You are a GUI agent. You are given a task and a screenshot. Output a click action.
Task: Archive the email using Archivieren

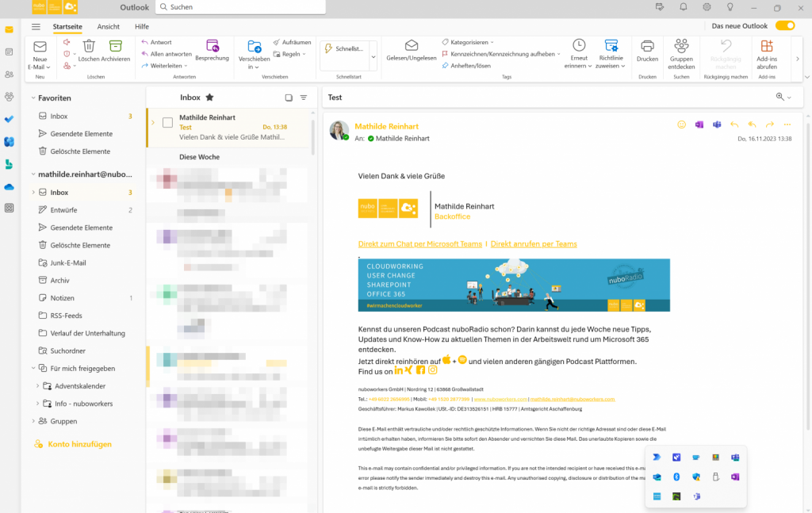point(116,46)
